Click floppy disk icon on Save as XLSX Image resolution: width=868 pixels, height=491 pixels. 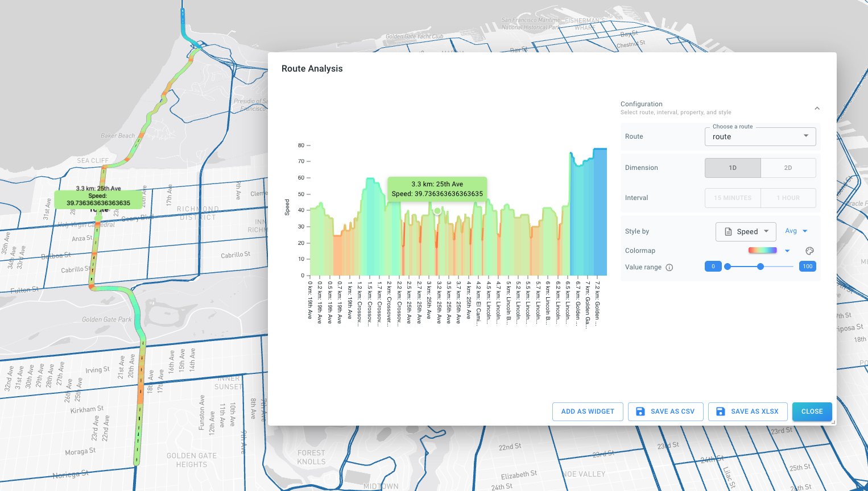pyautogui.click(x=720, y=411)
